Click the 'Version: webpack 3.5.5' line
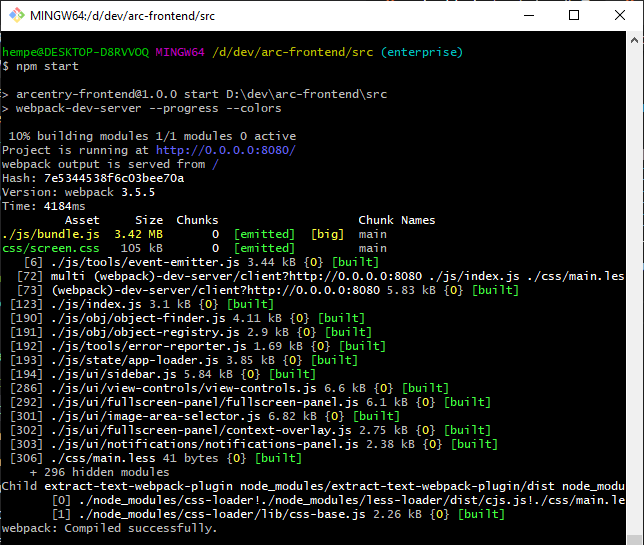The height and width of the screenshot is (545, 644). click(78, 192)
